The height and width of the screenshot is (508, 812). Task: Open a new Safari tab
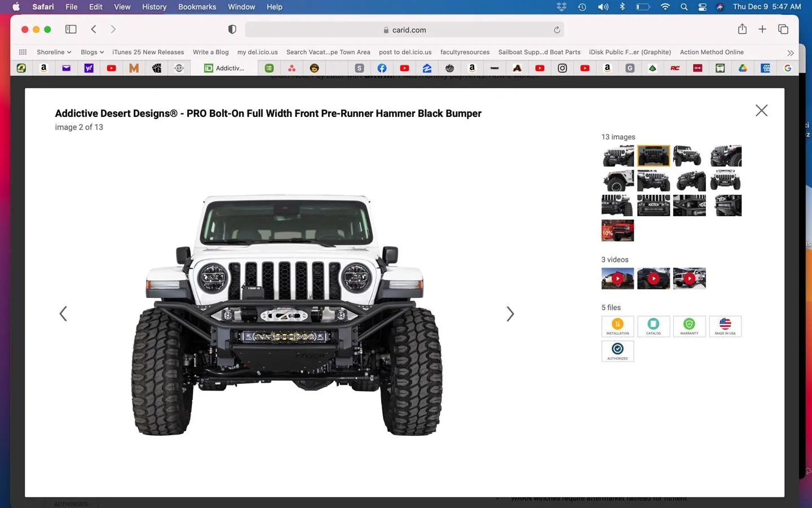click(762, 29)
